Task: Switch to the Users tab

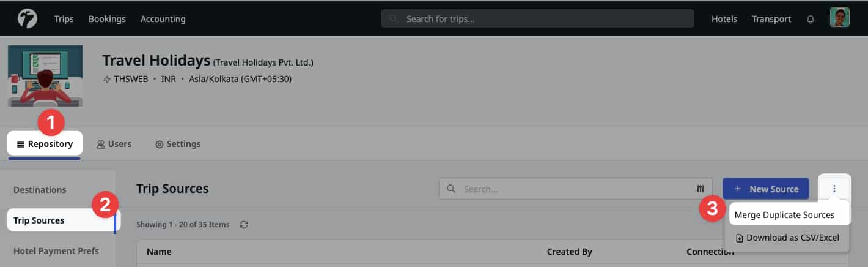Action: point(114,144)
